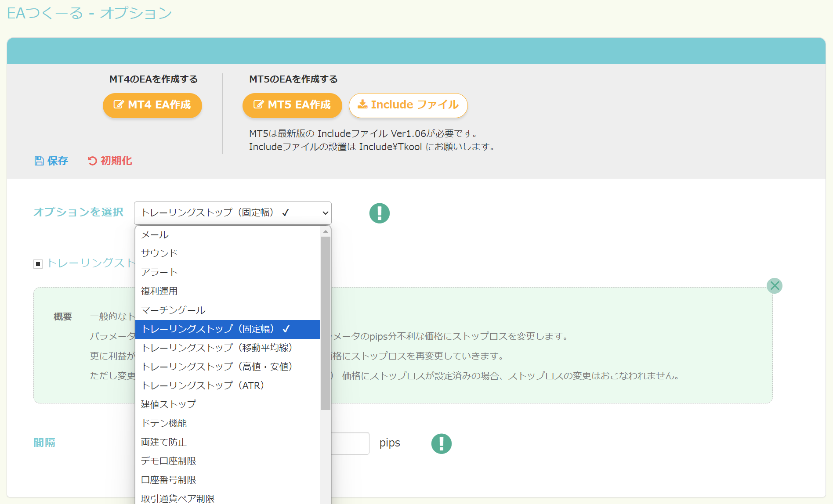
Task: Close the green overview panel
Action: click(x=774, y=286)
